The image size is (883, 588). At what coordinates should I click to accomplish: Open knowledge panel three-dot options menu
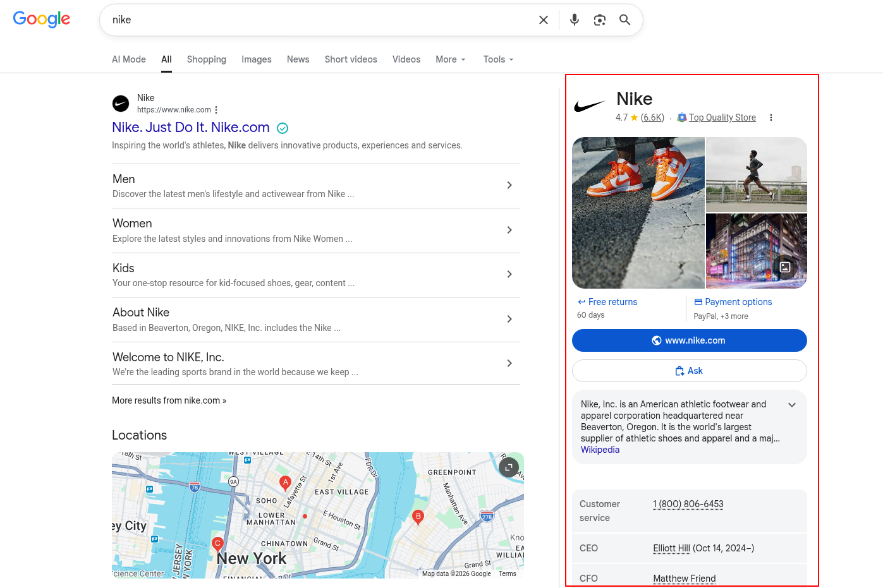point(771,117)
